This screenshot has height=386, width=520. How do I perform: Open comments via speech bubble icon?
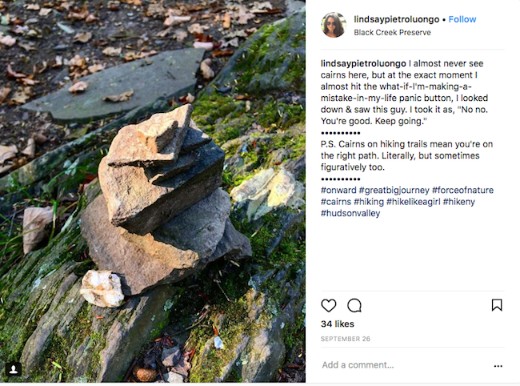click(x=354, y=305)
